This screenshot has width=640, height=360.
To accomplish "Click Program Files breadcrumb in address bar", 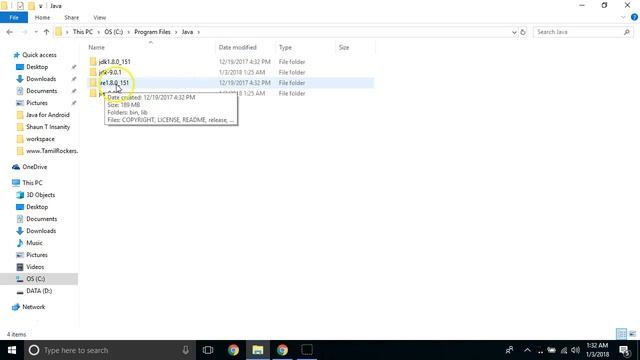I will pyautogui.click(x=152, y=32).
